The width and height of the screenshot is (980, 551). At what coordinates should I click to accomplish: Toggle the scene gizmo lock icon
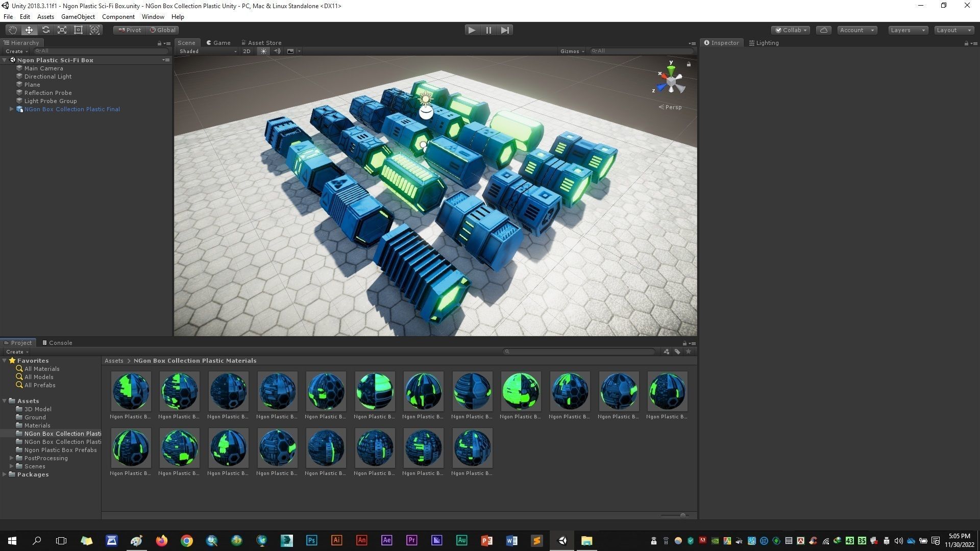(x=689, y=64)
